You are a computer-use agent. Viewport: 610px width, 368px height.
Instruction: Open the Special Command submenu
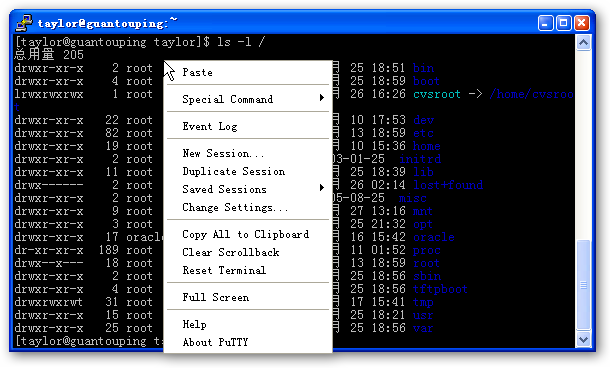(247, 99)
